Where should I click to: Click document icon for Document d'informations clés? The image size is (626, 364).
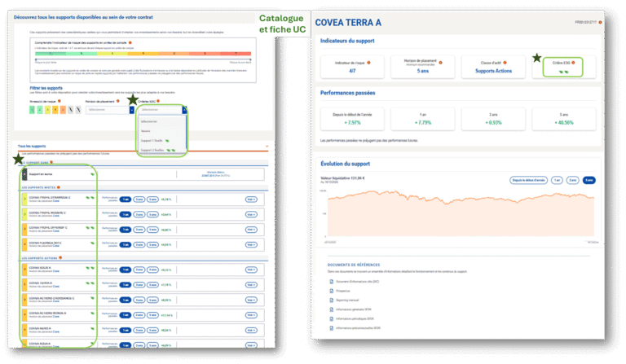(x=332, y=282)
